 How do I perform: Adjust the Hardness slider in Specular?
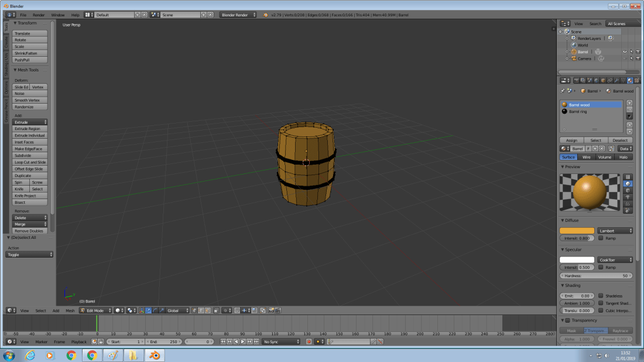(595, 275)
